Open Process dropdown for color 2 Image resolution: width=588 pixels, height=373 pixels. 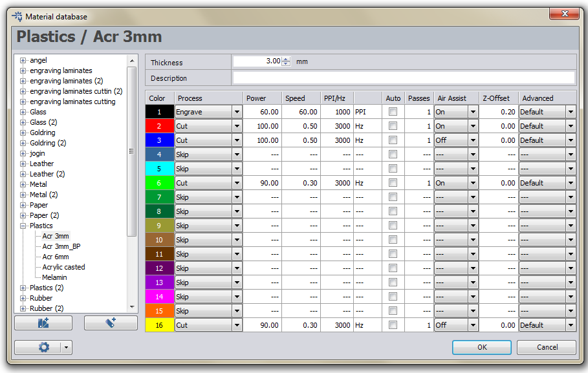pyautogui.click(x=237, y=126)
